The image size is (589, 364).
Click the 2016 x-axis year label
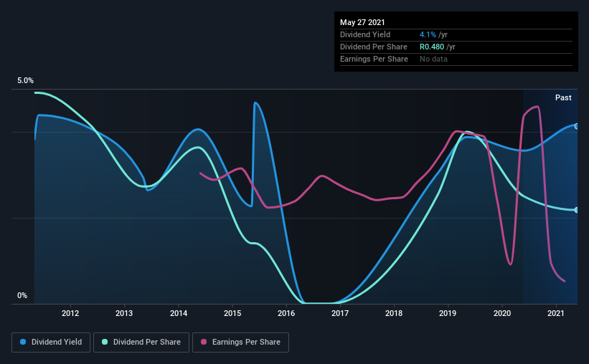point(286,313)
